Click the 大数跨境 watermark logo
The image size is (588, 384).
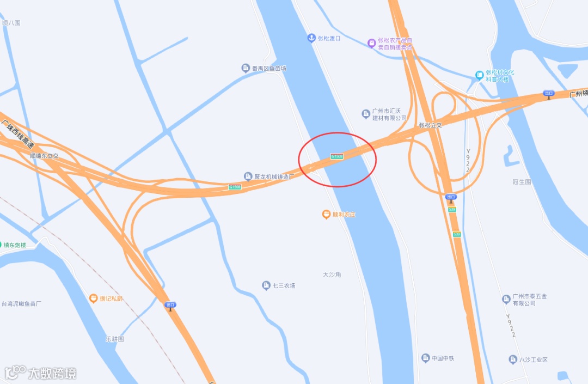pos(40,373)
